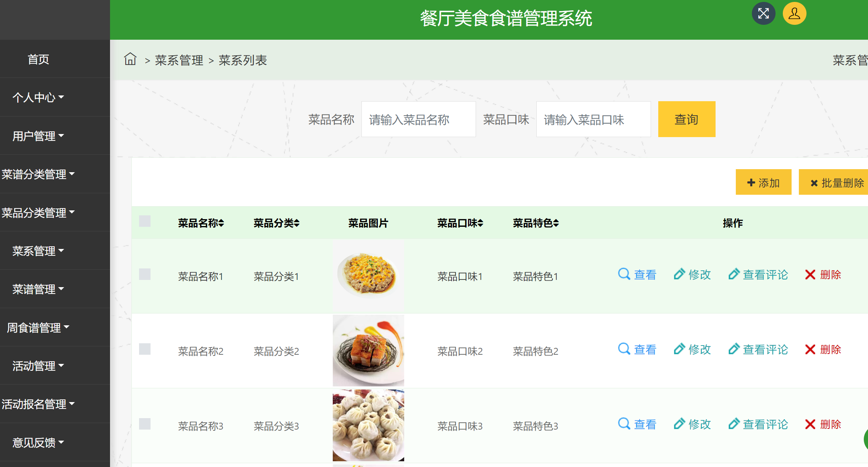The image size is (868, 467).
Task: Click the home icon in the breadcrumb
Action: click(130, 60)
